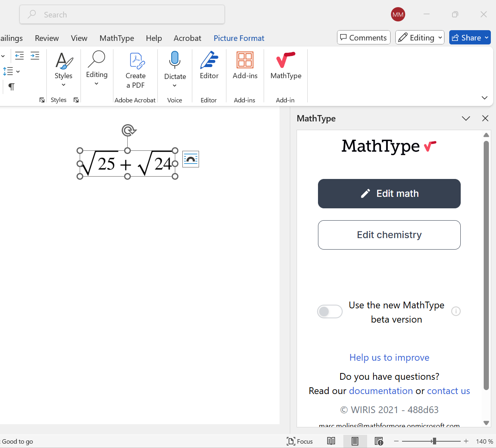Open the Help us to improve link
The image size is (496, 448).
[389, 358]
